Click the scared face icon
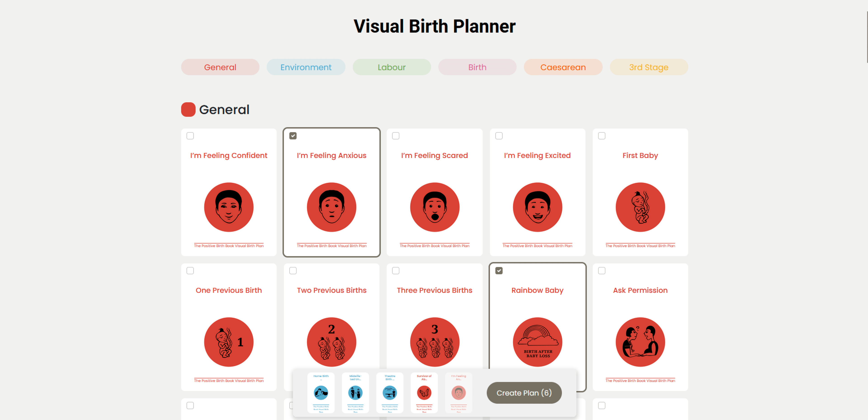868x420 pixels. [434, 207]
